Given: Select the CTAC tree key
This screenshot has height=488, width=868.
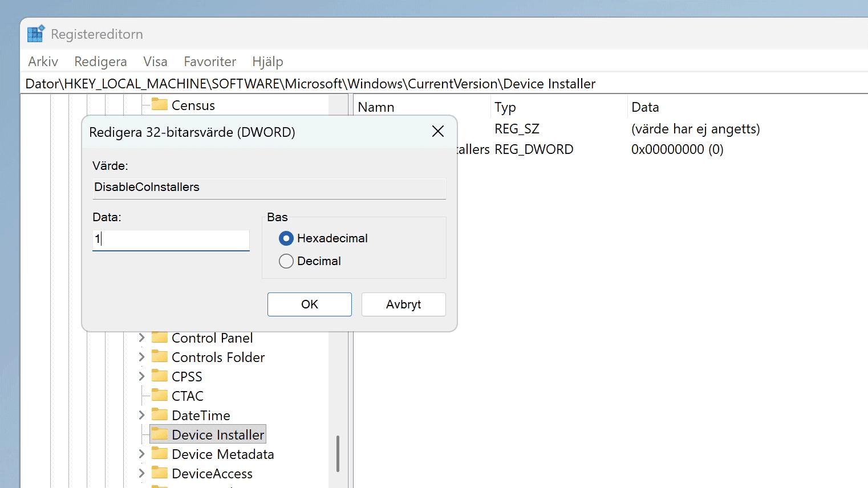Looking at the screenshot, I should pyautogui.click(x=188, y=396).
